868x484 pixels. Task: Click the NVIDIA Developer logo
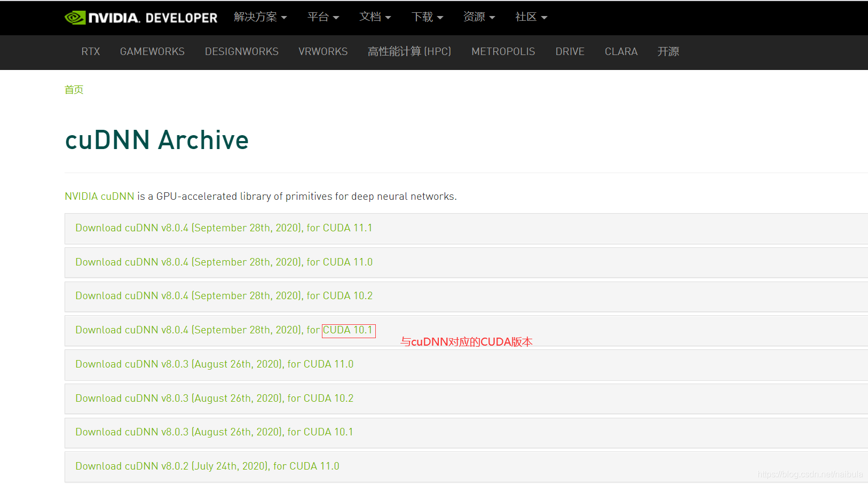point(141,18)
